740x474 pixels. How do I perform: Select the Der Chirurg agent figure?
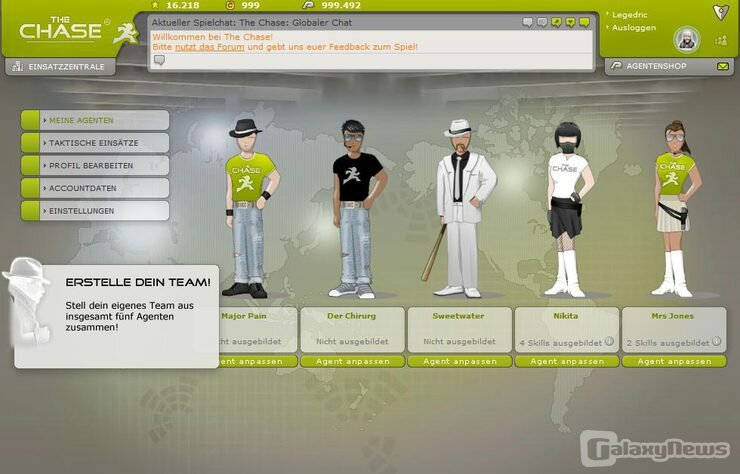tap(356, 209)
